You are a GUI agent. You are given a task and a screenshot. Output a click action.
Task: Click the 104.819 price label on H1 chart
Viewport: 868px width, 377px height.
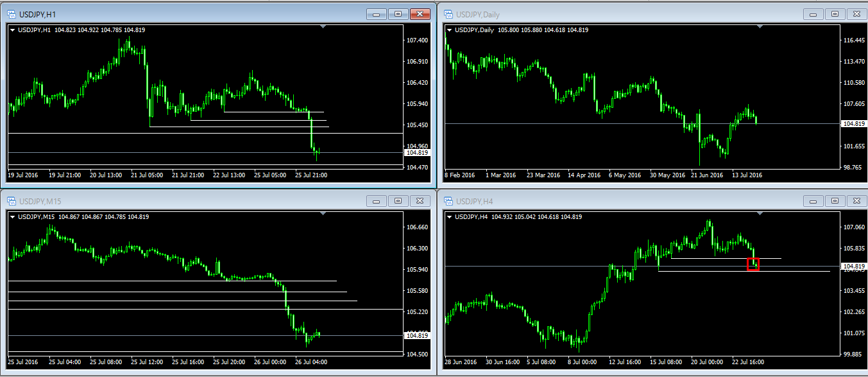416,153
